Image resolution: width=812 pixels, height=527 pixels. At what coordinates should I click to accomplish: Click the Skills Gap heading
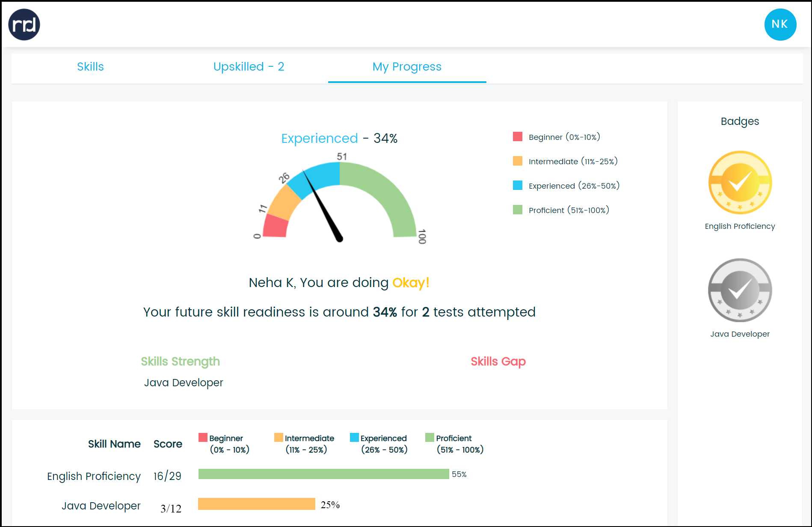[498, 361]
